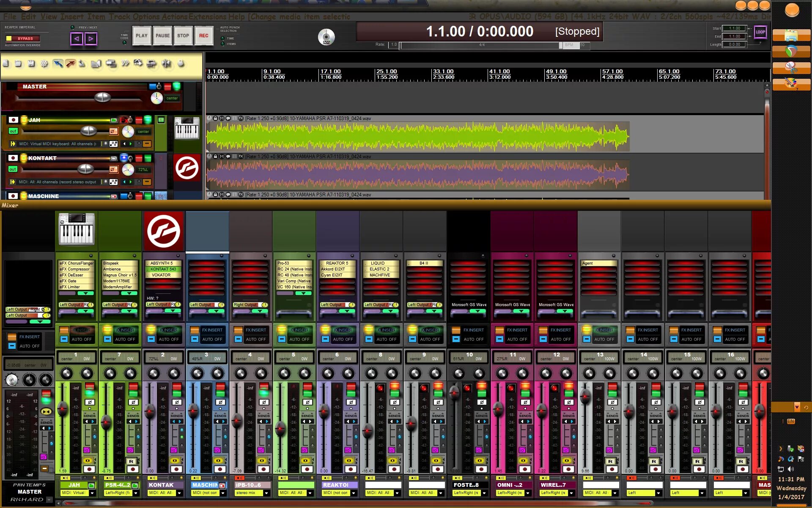Viewport: 812px width, 508px height.
Task: Open OMNI mixer input dropdown arrow
Action: click(x=528, y=493)
